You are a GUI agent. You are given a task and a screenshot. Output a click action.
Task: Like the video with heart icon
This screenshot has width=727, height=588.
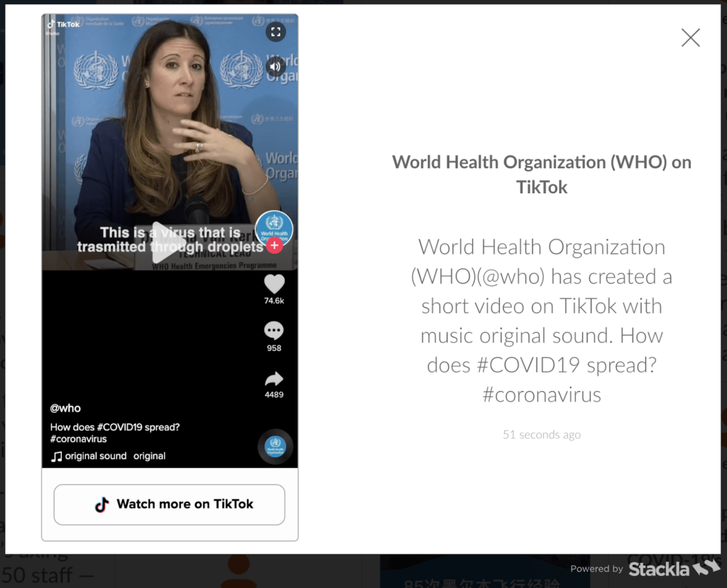coord(274,284)
